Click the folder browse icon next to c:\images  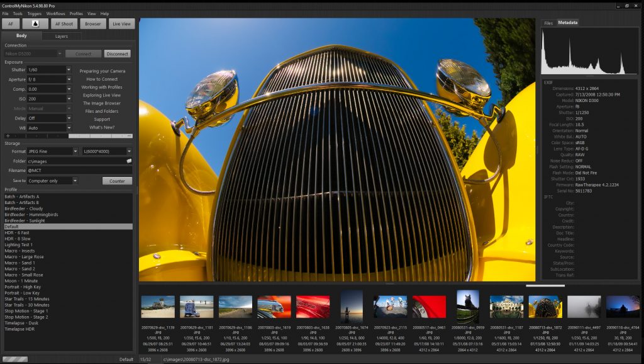pyautogui.click(x=128, y=161)
